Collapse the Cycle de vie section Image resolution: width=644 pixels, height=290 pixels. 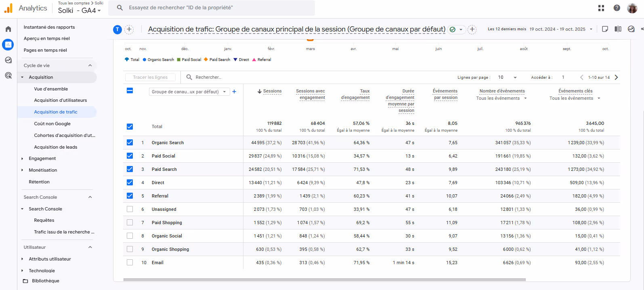pyautogui.click(x=90, y=65)
